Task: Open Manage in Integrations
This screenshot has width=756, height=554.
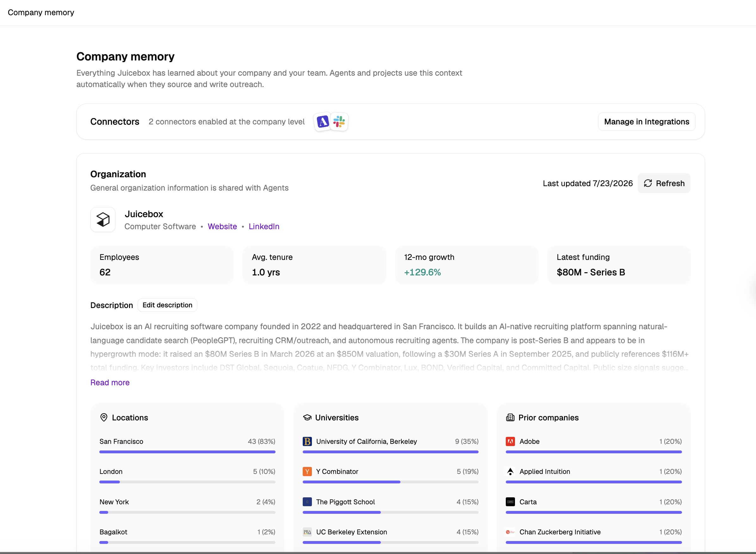Action: pos(647,121)
